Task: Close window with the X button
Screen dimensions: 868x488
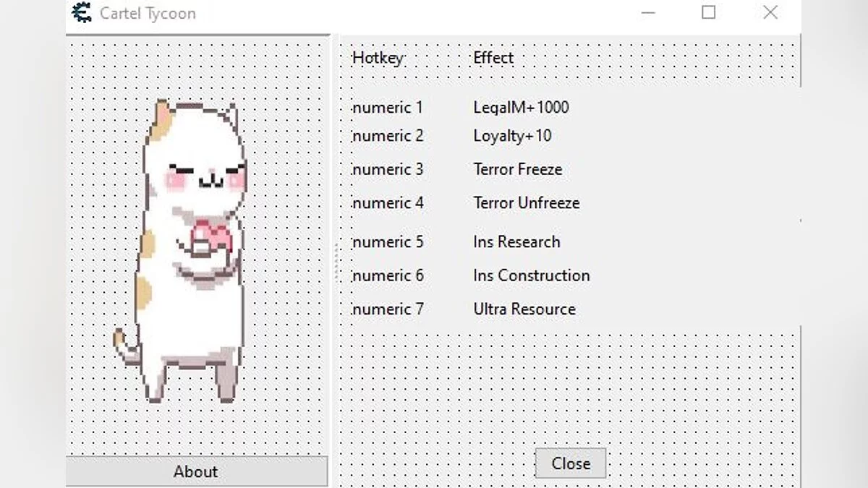Action: pos(770,12)
